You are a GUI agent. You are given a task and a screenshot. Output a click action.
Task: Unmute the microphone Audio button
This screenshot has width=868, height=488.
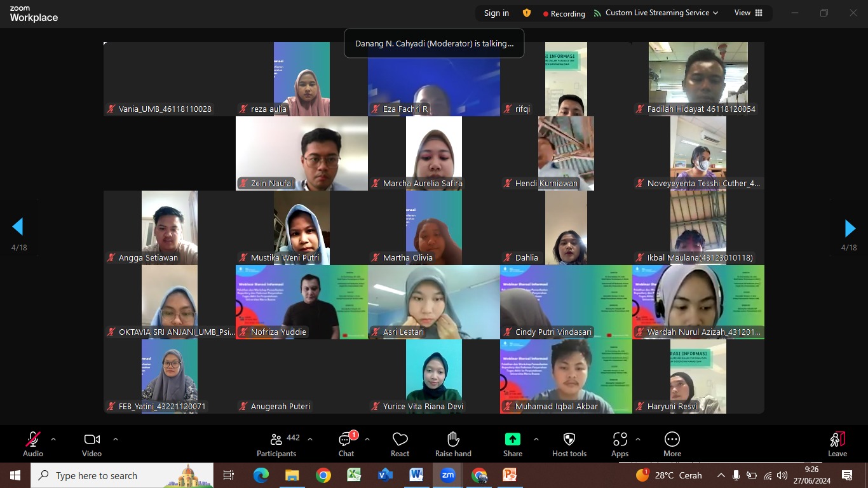[32, 440]
